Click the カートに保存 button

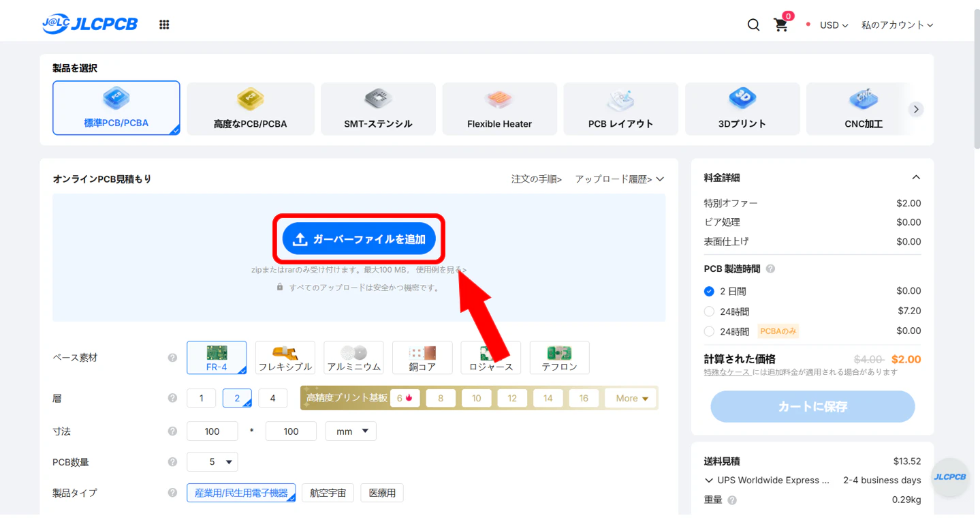tap(812, 407)
